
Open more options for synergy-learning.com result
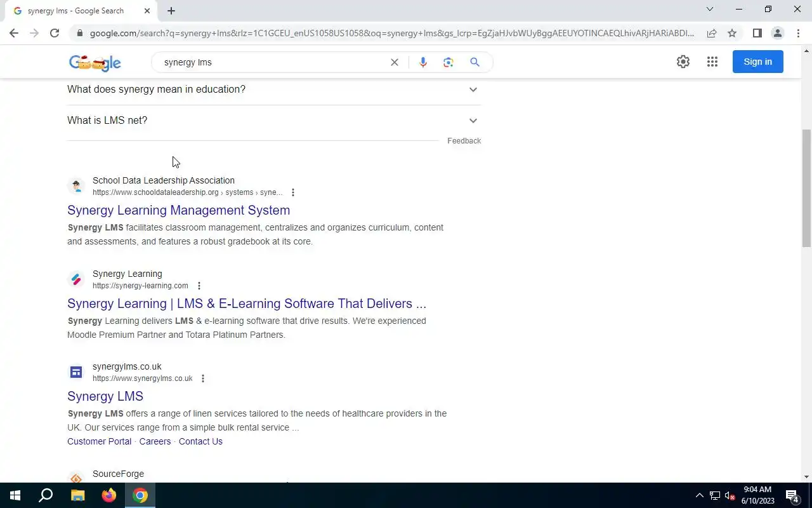pyautogui.click(x=199, y=286)
